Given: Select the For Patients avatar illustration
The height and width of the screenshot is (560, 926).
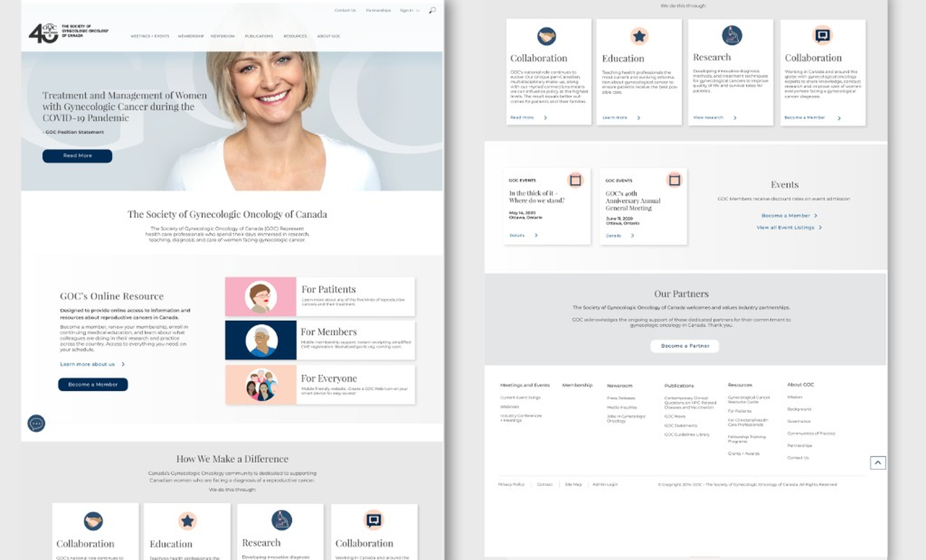Looking at the screenshot, I should pyautogui.click(x=261, y=297).
